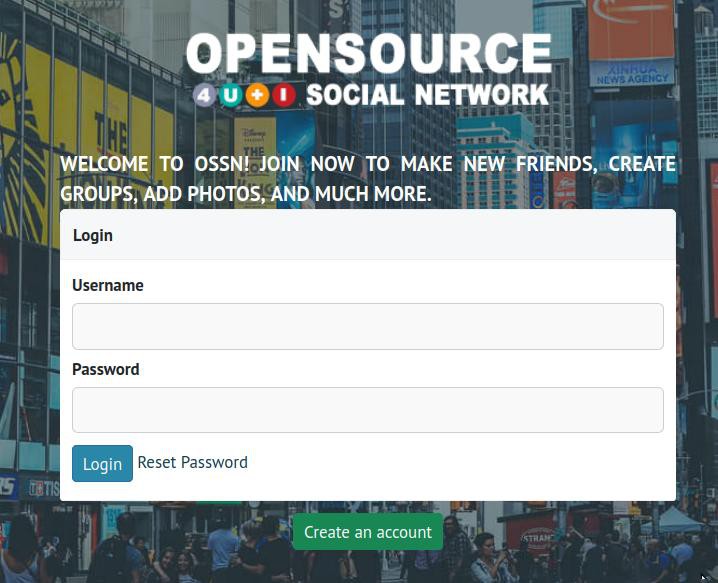Focus the Username input field

click(367, 326)
